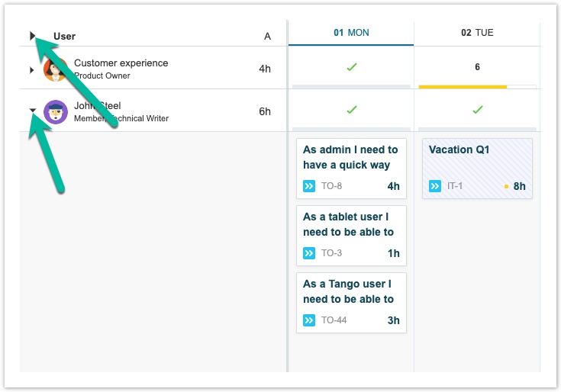Screen dimensions: 561x392
Task: Click the IT-1 issue type icon
Action: [435, 186]
